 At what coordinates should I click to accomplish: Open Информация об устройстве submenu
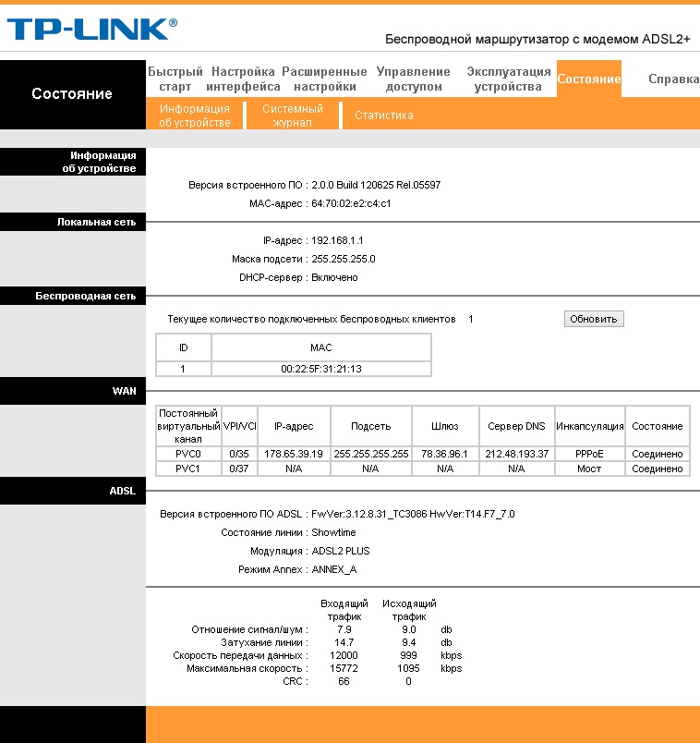(195, 116)
